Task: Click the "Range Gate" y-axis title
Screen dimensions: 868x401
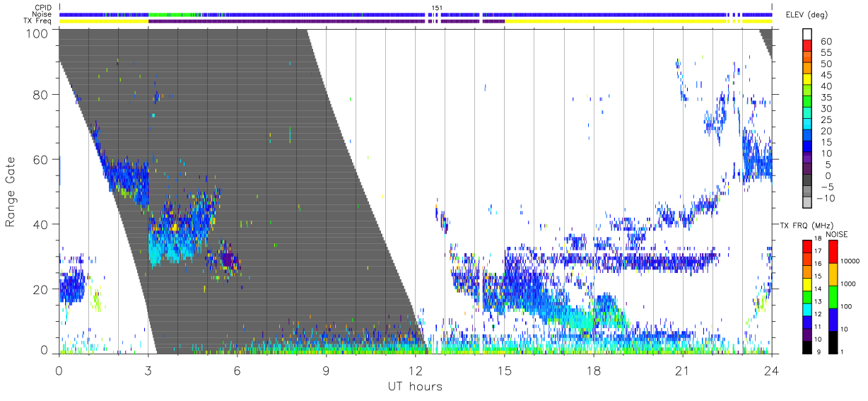Action: pyautogui.click(x=11, y=192)
